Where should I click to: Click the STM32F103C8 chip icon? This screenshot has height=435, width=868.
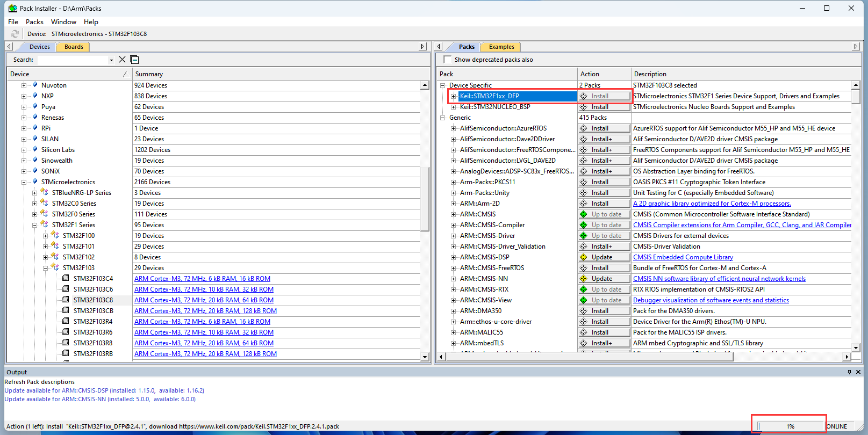click(x=66, y=300)
